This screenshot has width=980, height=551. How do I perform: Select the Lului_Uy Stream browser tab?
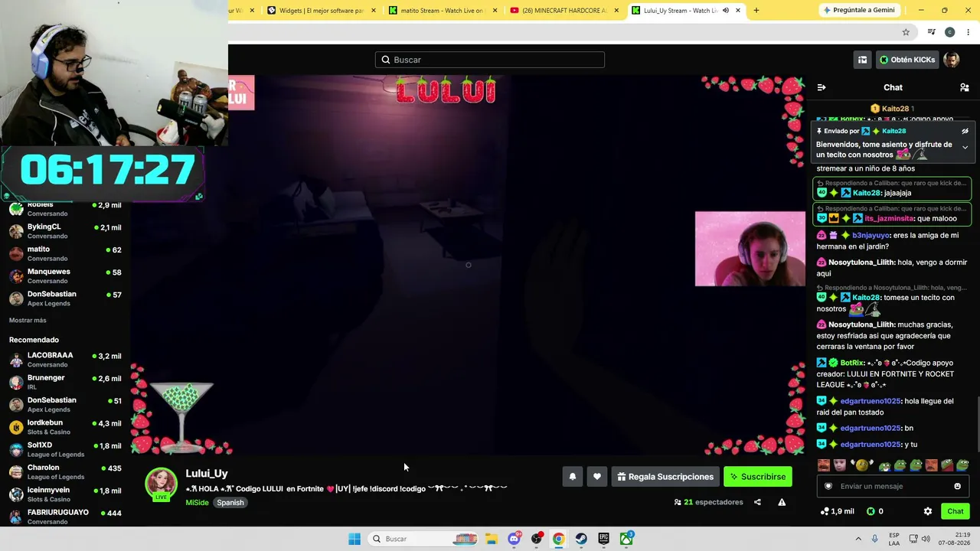(678, 11)
